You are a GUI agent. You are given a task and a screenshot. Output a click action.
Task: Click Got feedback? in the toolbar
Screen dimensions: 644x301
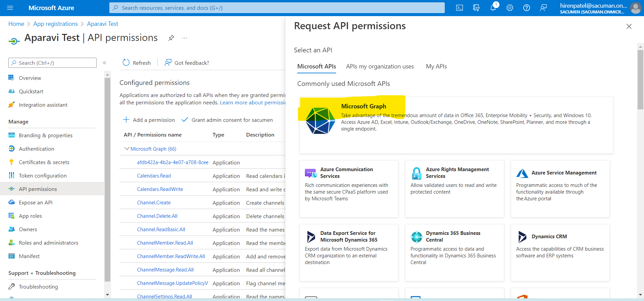pyautogui.click(x=186, y=63)
